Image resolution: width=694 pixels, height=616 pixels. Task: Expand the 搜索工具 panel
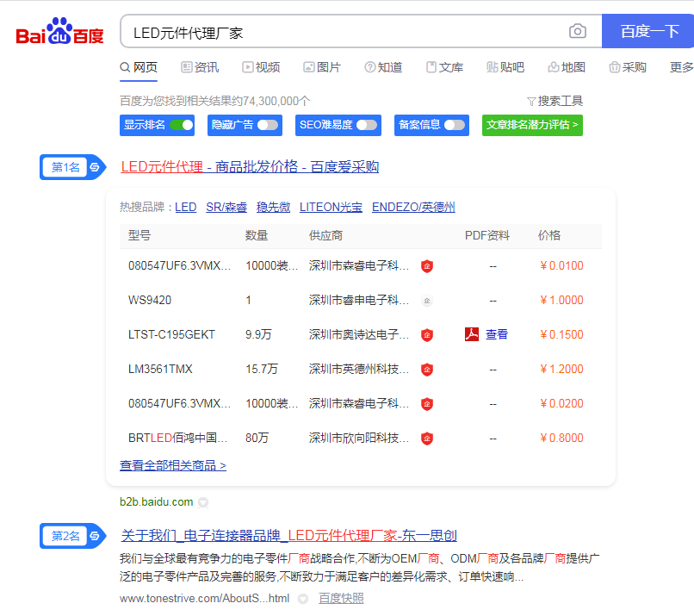tap(555, 99)
